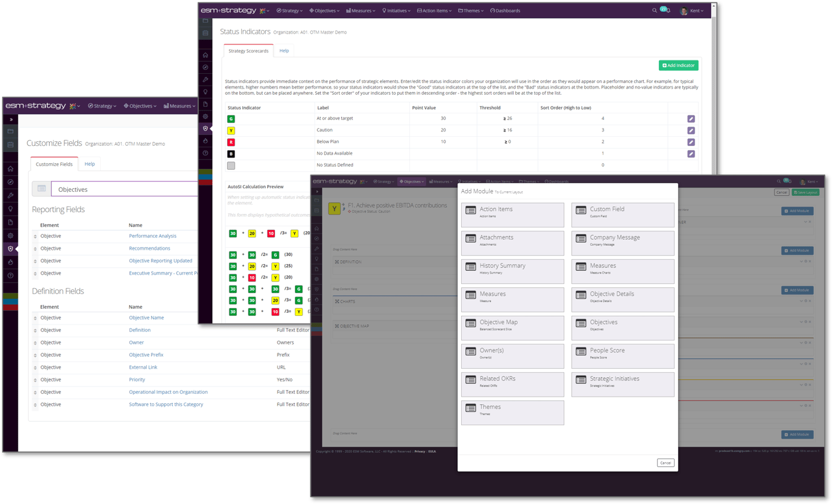Click wrench icon in Customize Fields sidebar
The width and height of the screenshot is (832, 504).
10,195
